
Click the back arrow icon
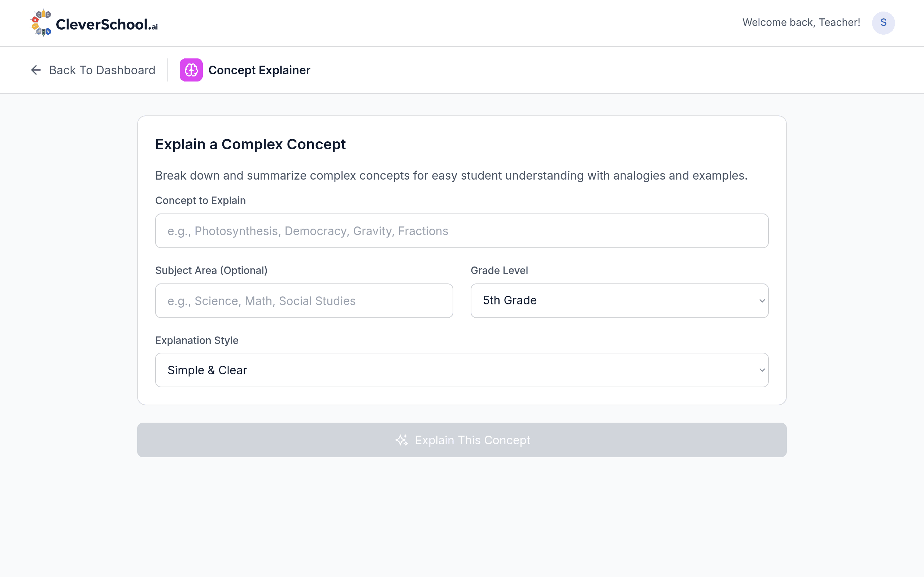[36, 70]
